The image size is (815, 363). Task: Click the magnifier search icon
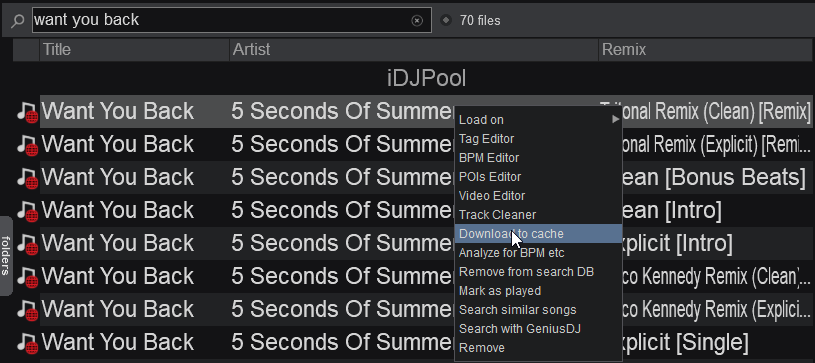coord(17,21)
